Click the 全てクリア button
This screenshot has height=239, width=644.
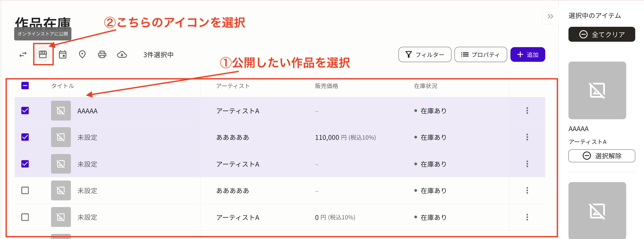click(x=602, y=34)
